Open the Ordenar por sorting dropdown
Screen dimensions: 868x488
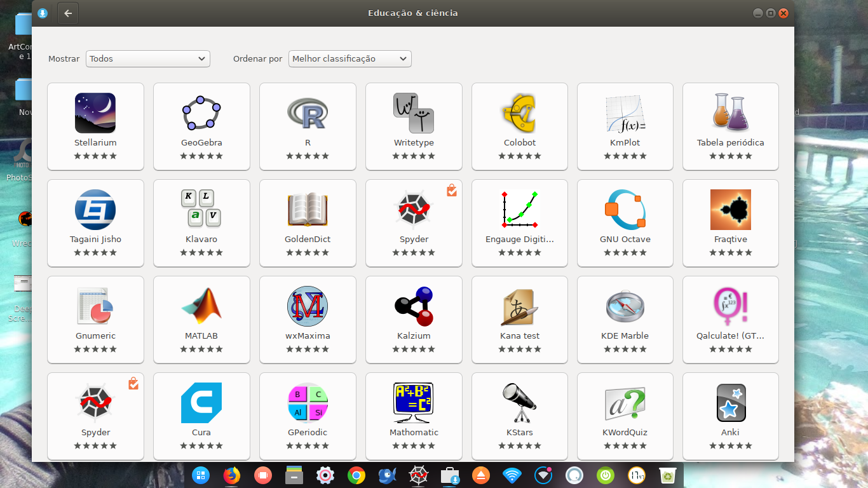click(x=350, y=58)
